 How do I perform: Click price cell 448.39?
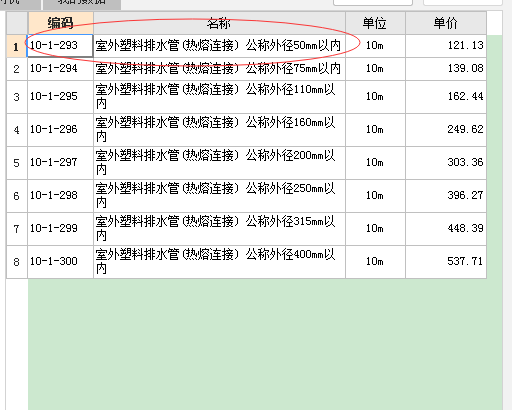coord(446,229)
